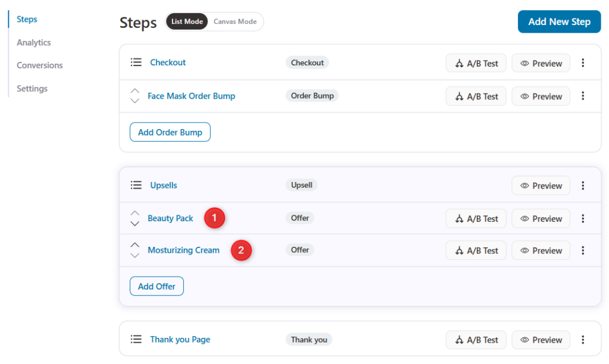Start an A/B Test for Face Mask Order Bump
The width and height of the screenshot is (609, 364).
[x=476, y=96]
